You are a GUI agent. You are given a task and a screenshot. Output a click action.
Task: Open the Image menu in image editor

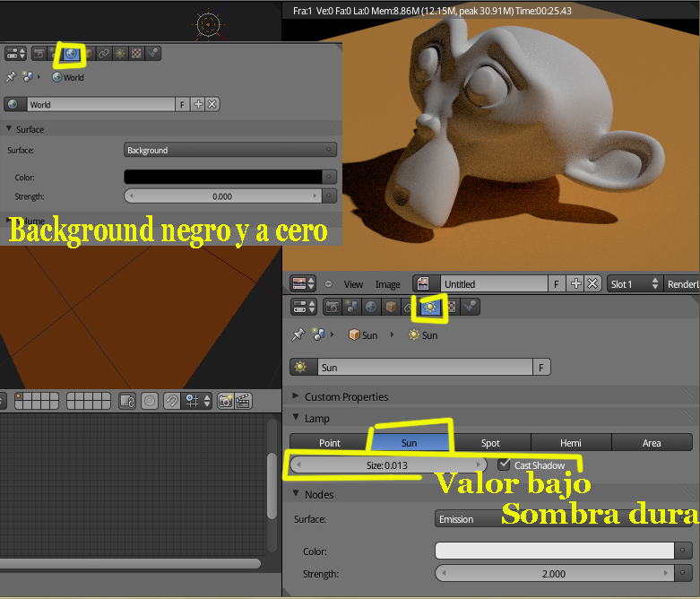coord(387,284)
